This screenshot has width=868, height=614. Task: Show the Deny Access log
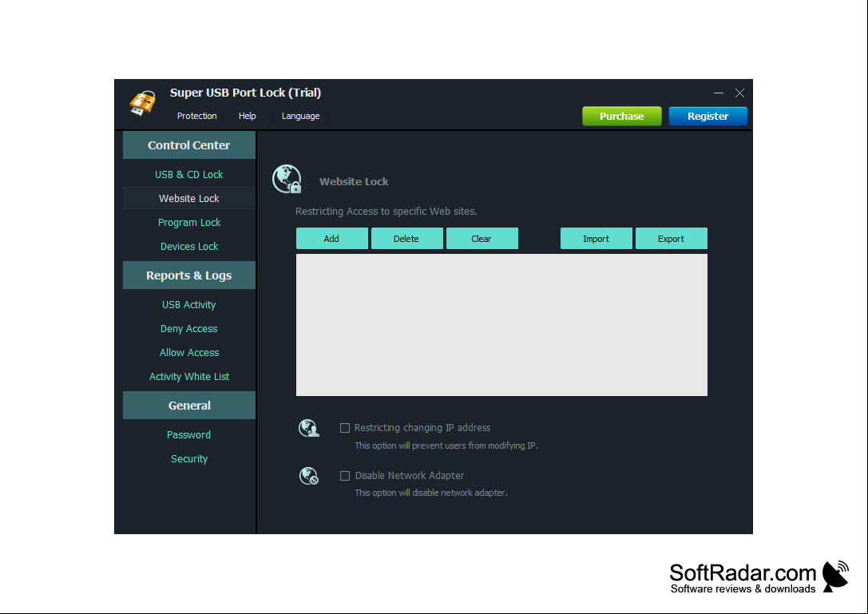coord(188,328)
